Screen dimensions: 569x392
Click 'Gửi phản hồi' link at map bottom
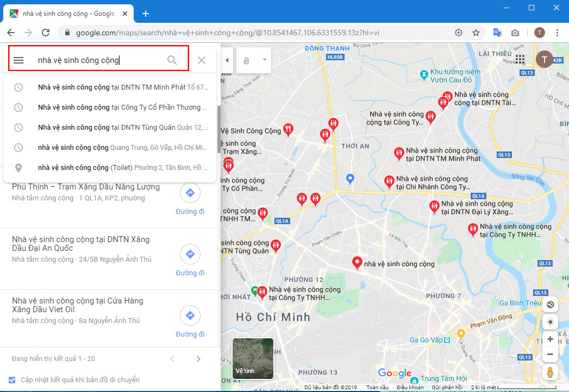447,387
